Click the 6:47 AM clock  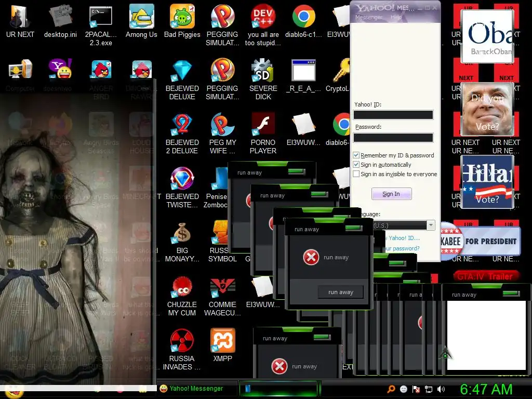[x=486, y=389]
